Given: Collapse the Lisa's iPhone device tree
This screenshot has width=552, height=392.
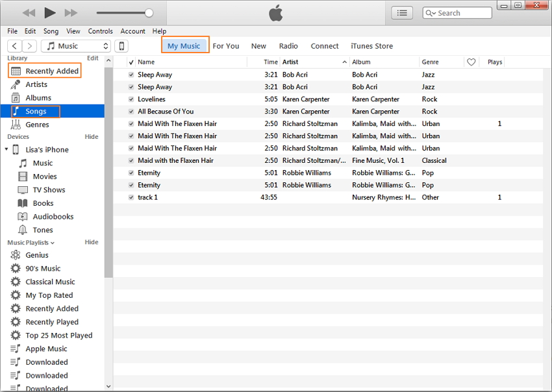Looking at the screenshot, I should point(7,150).
